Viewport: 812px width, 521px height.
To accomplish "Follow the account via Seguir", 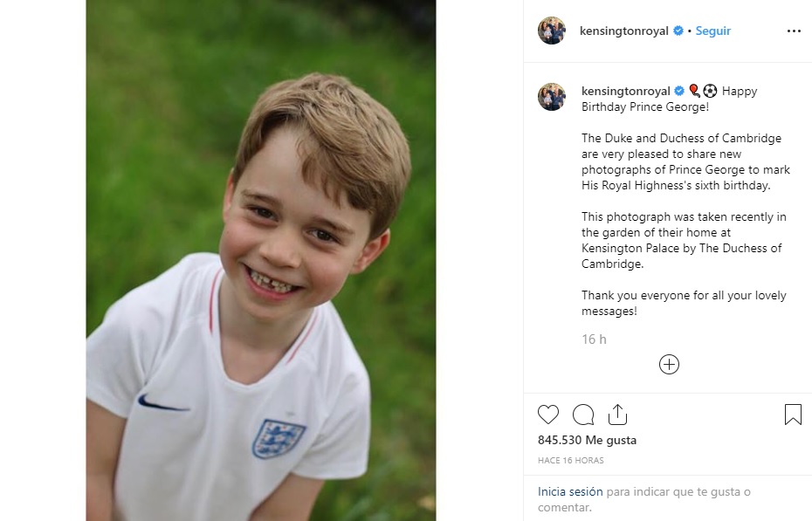I will pyautogui.click(x=713, y=31).
